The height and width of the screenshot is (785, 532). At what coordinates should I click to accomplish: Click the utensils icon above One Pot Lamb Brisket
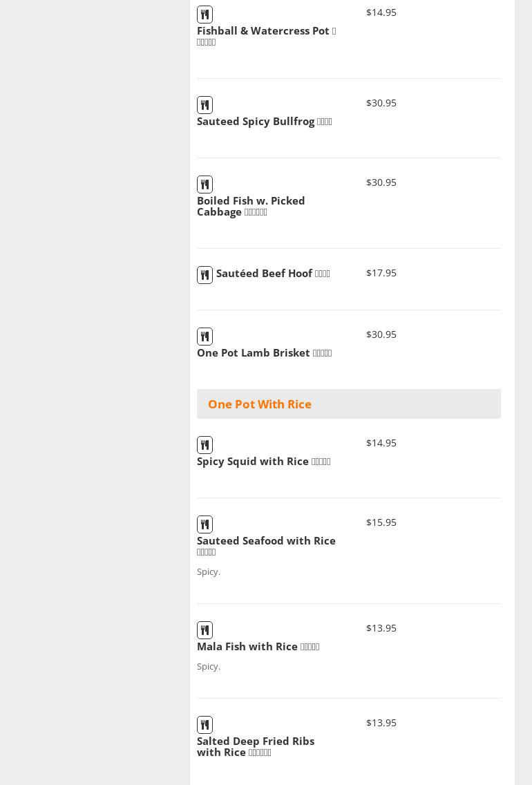pos(205,337)
